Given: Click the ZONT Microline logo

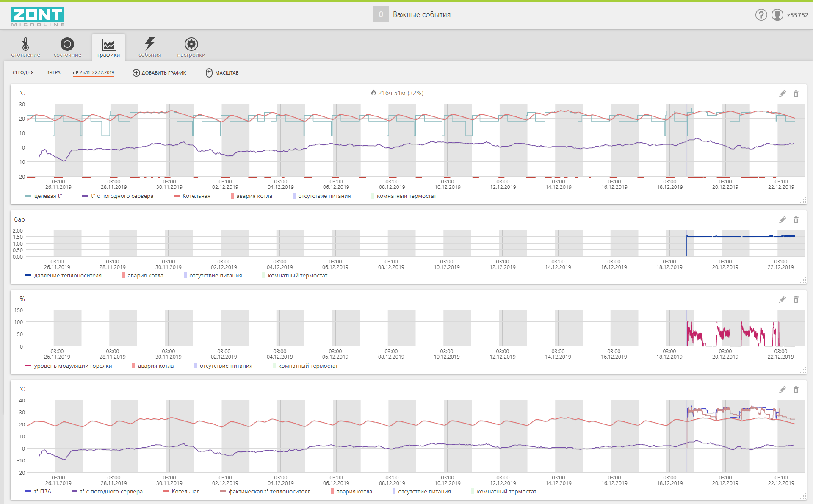Looking at the screenshot, I should tap(38, 17).
